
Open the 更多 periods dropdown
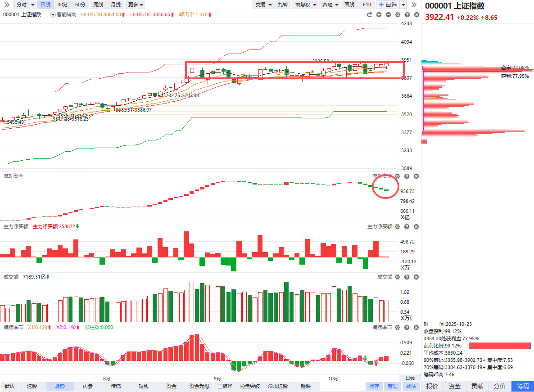(136, 5)
